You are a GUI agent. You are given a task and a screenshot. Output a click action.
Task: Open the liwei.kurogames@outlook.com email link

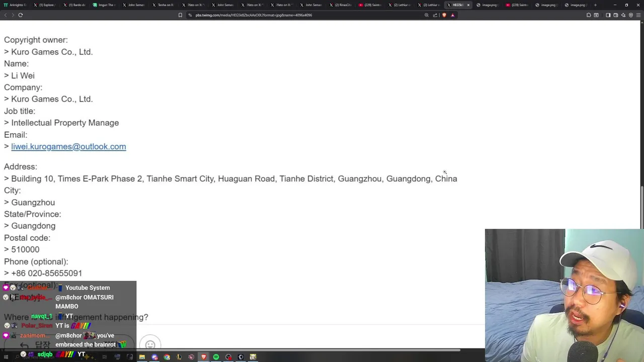click(68, 146)
